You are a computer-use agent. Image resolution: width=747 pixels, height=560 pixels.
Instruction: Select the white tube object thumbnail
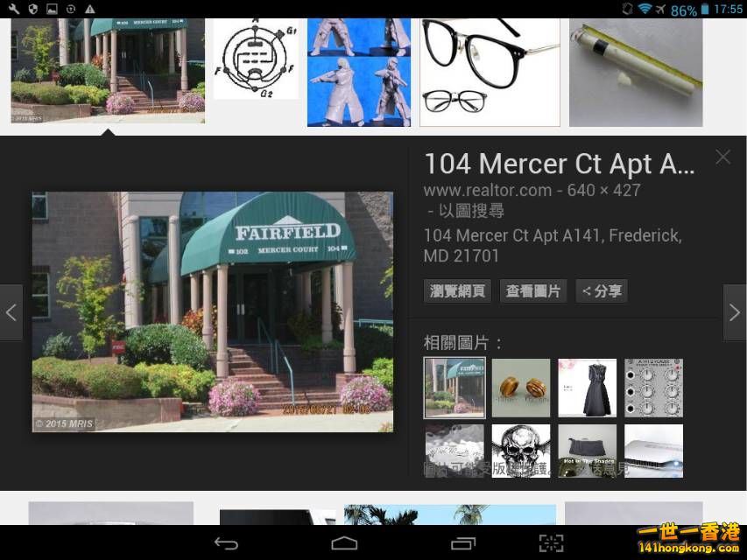[636, 73]
